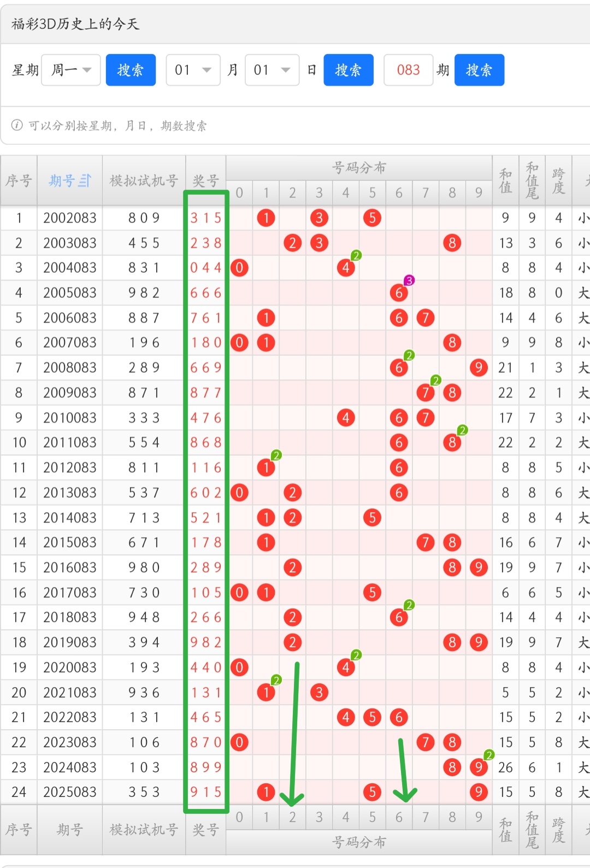
Task: Click the red ball 6 in row 2012083
Action: [x=399, y=468]
